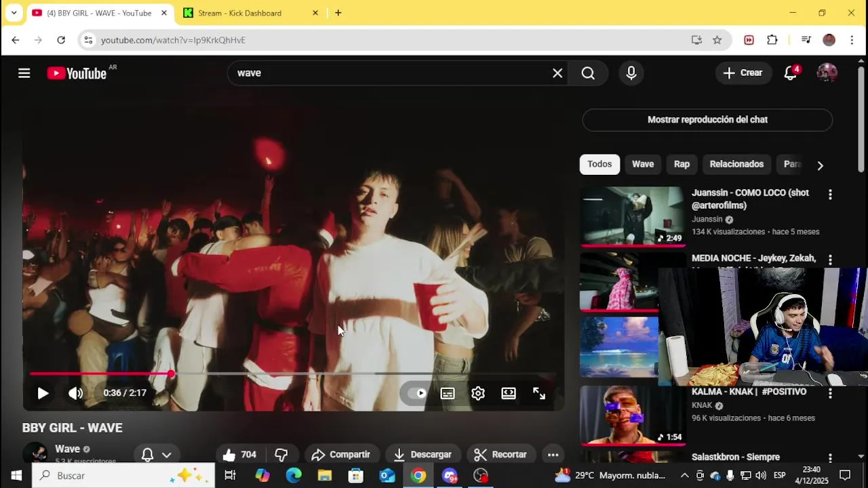The height and width of the screenshot is (488, 868).
Task: Open options menu for Salastkbron - Siempre
Action: coord(830,459)
